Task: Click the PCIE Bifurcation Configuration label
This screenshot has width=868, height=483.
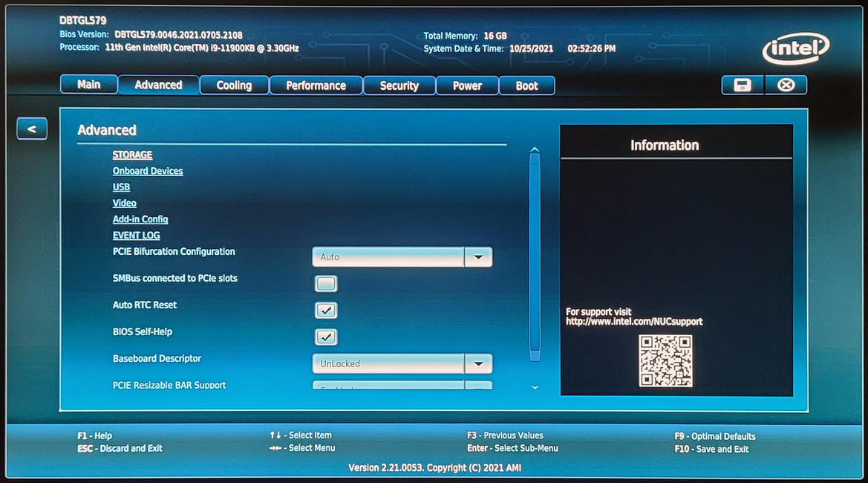Action: click(174, 251)
